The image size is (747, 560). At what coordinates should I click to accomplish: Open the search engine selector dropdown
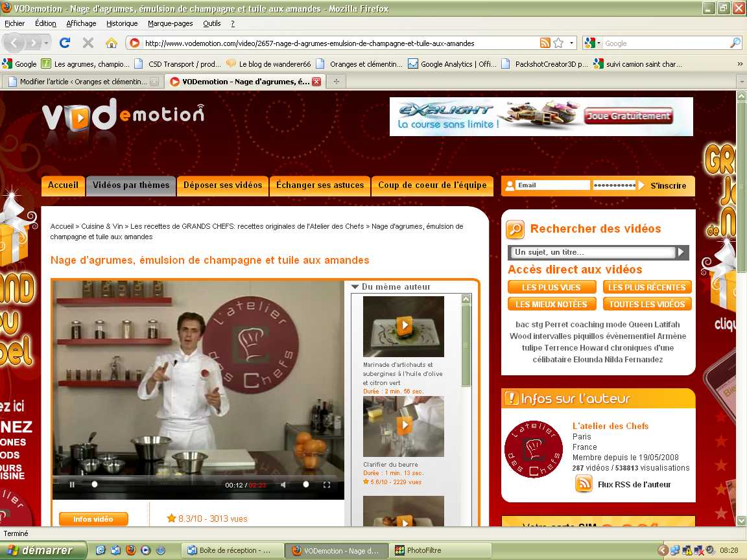(593, 43)
